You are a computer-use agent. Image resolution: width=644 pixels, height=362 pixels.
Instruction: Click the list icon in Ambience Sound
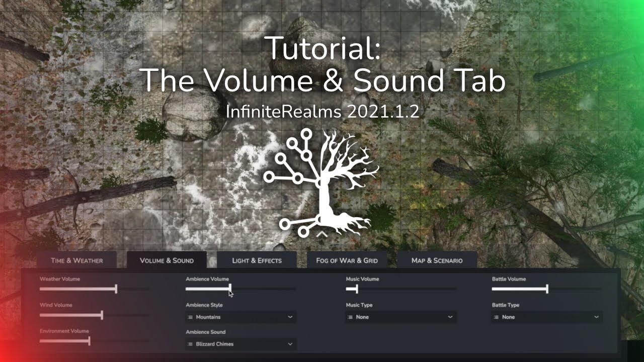coord(190,344)
